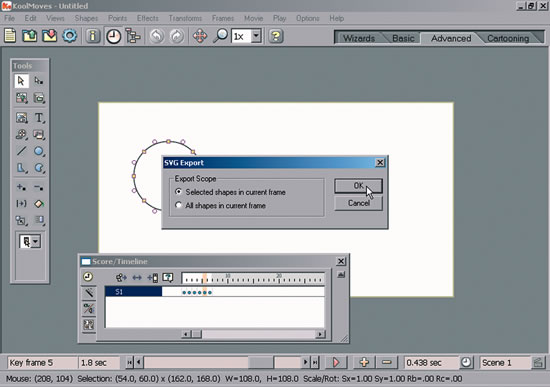The width and height of the screenshot is (550, 387).
Task: Open the Frames menu
Action: (223, 18)
